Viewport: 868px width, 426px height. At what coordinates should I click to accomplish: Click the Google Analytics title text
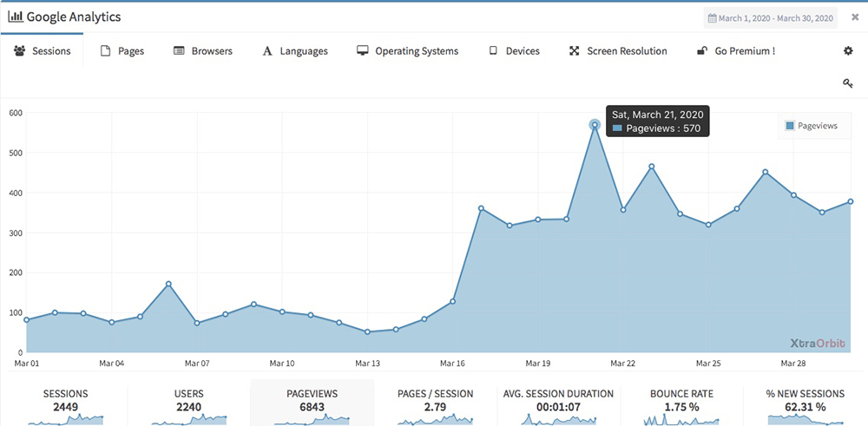point(74,17)
